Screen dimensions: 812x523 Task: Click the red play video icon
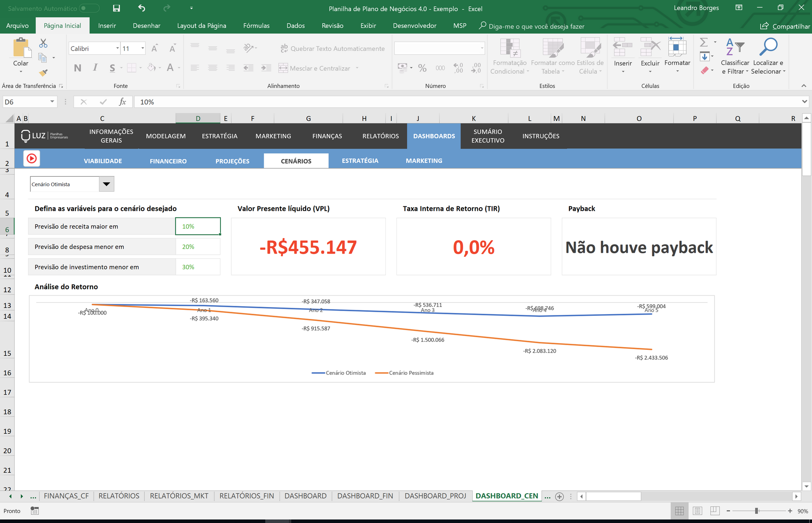32,158
